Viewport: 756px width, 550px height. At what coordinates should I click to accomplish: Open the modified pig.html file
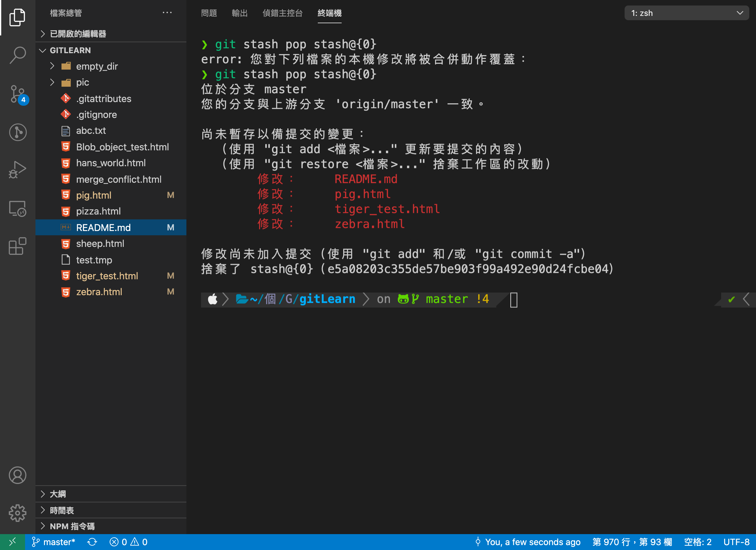tap(111, 195)
